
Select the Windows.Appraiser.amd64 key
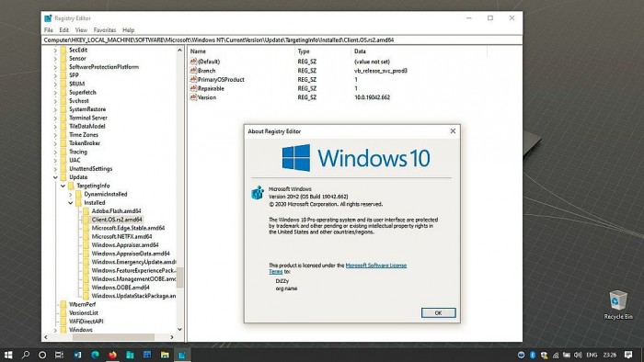pos(125,245)
